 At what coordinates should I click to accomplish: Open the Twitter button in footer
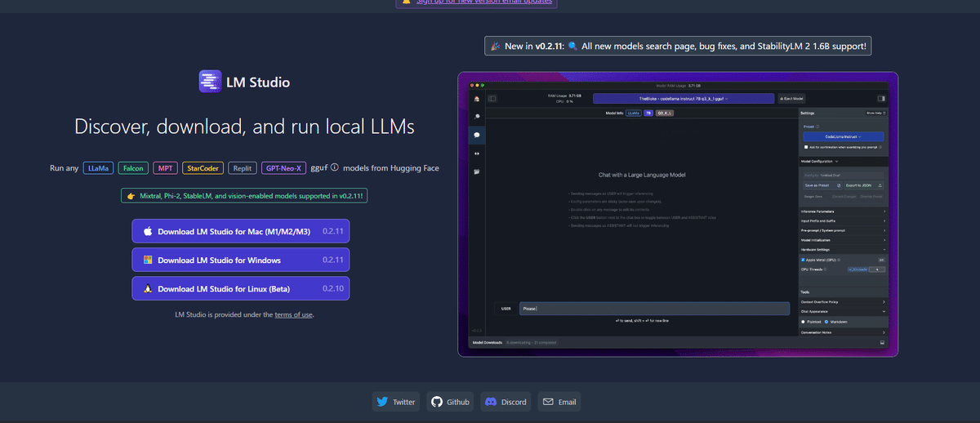pos(396,402)
